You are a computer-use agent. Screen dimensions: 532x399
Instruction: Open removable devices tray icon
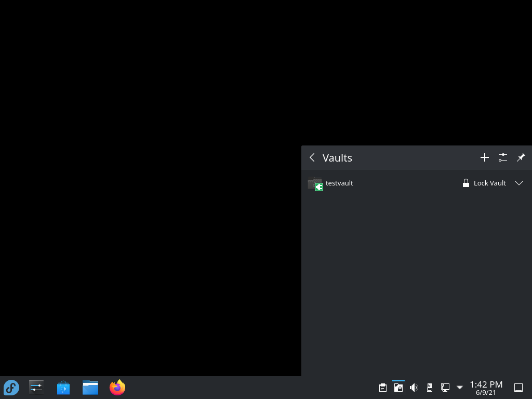430,388
